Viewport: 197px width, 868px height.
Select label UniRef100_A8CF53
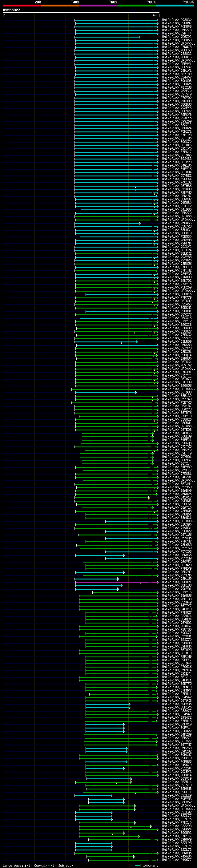[177, 50]
